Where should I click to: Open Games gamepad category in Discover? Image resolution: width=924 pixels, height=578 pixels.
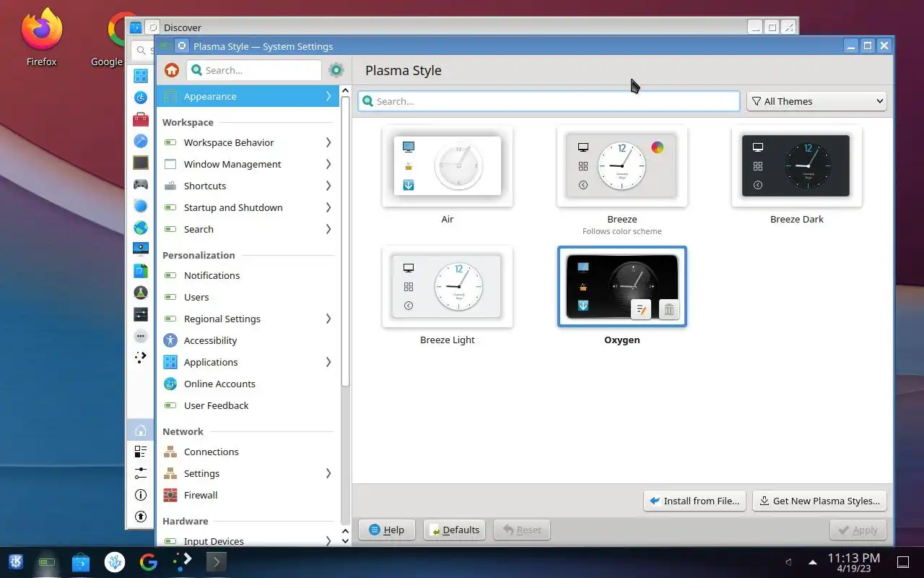[141, 184]
